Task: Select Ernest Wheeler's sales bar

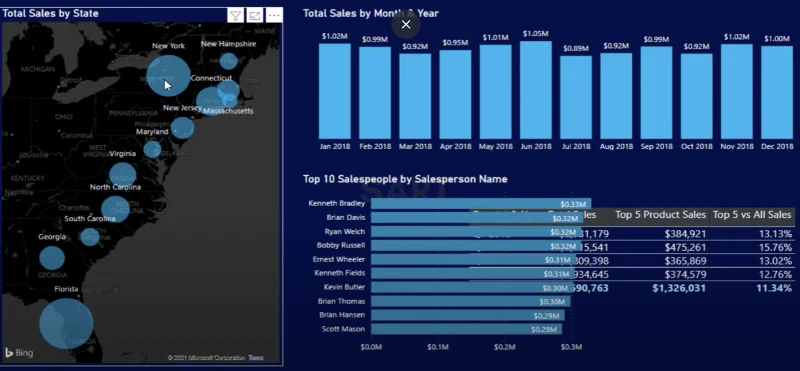Action: point(473,260)
